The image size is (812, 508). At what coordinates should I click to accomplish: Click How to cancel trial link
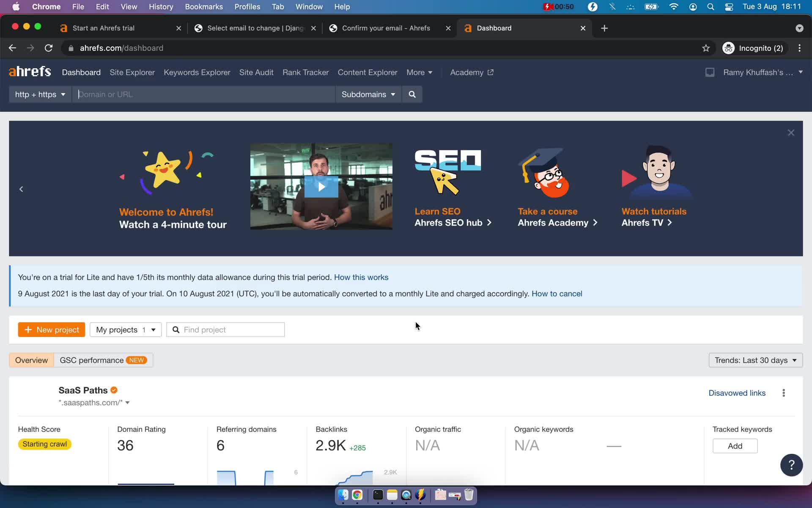[557, 293]
